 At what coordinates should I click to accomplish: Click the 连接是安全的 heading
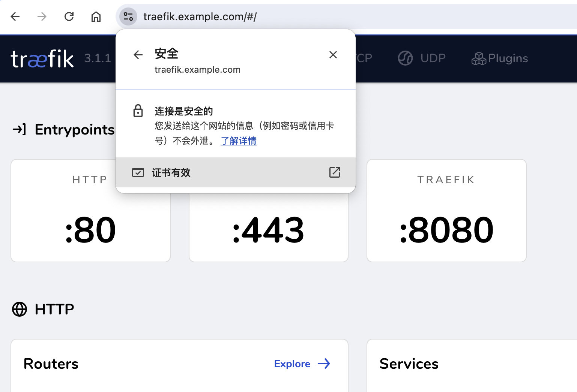point(184,111)
